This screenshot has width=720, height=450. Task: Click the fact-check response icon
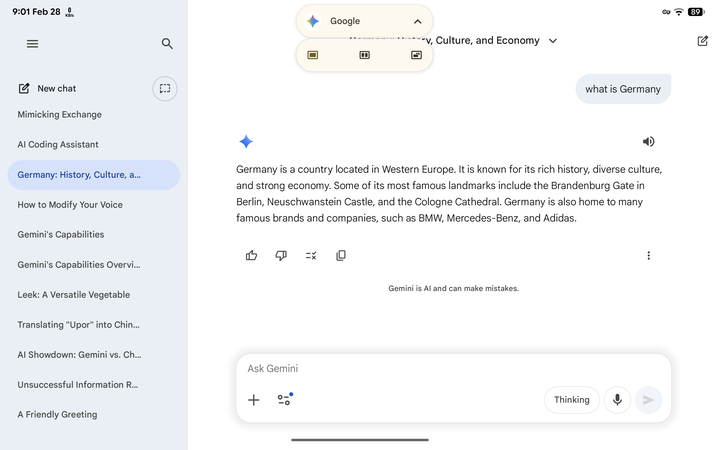point(311,256)
